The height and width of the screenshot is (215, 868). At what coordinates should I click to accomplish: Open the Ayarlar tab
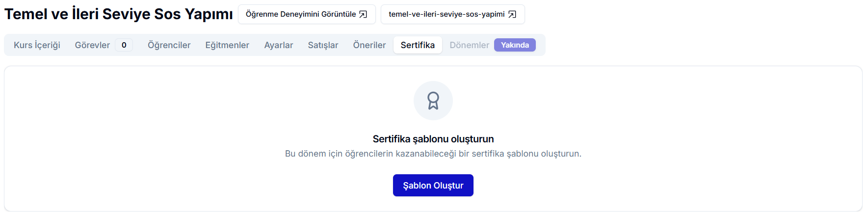278,45
